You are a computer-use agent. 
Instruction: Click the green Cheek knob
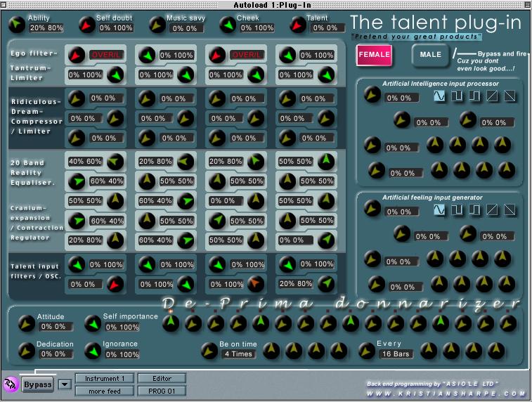227,25
